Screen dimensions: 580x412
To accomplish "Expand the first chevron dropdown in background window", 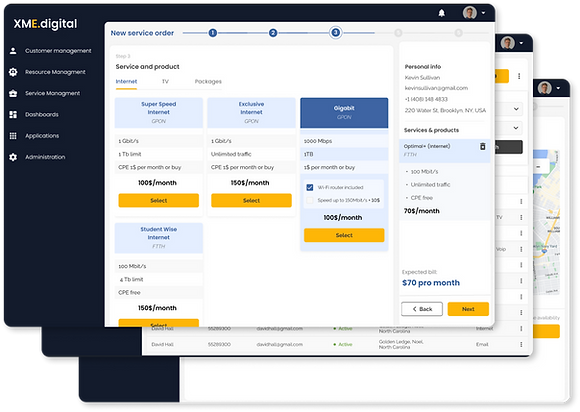I will click(516, 109).
